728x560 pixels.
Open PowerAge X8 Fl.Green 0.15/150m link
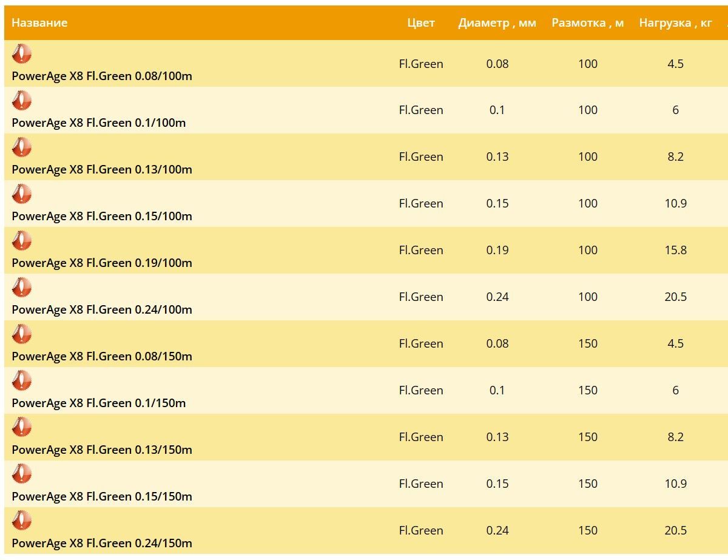pyautogui.click(x=102, y=497)
